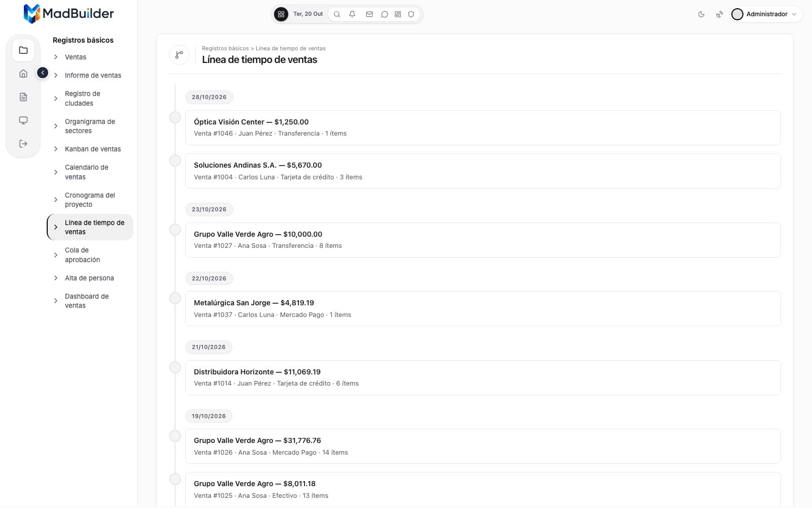Collapse the sidebar with the round arrow button
Image resolution: width=812 pixels, height=508 pixels.
click(x=43, y=73)
